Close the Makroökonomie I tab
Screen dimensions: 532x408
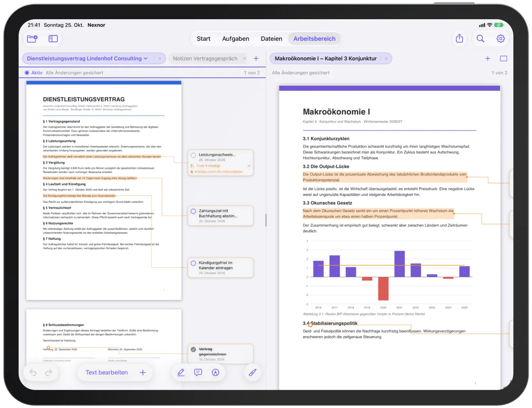pyautogui.click(x=386, y=58)
